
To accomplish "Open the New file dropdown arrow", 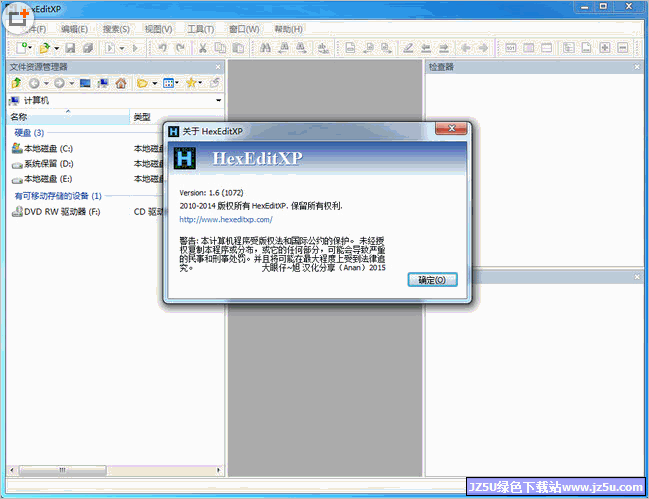I will click(x=30, y=48).
